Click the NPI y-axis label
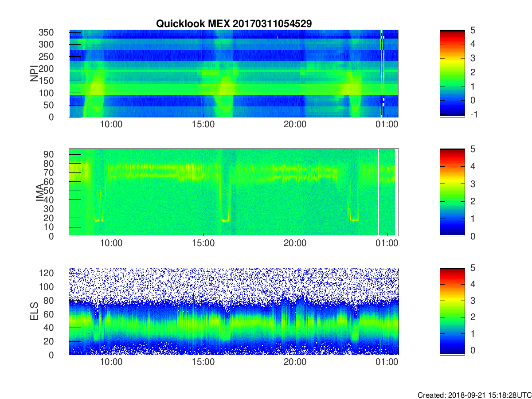This screenshot has height=399, width=532. tap(34, 74)
